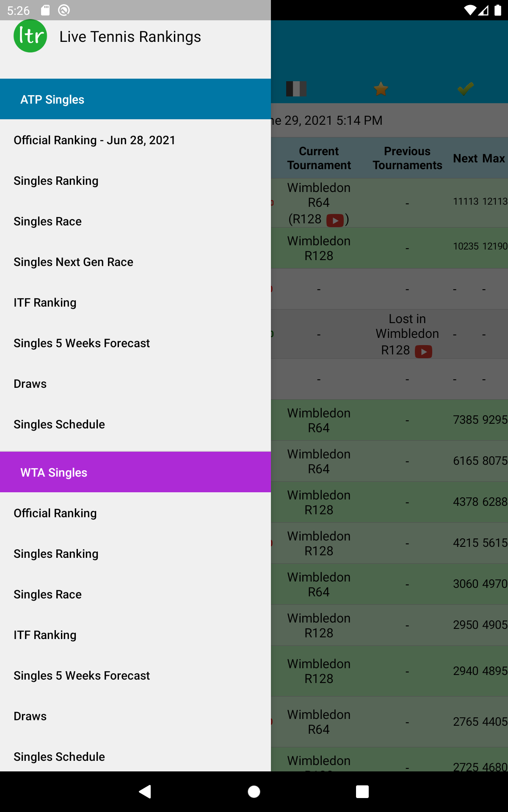
Task: Open ATP ITF Ranking
Action: (135, 302)
